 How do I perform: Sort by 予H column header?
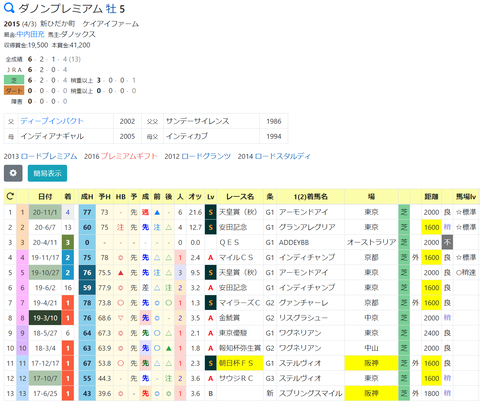[105, 196]
